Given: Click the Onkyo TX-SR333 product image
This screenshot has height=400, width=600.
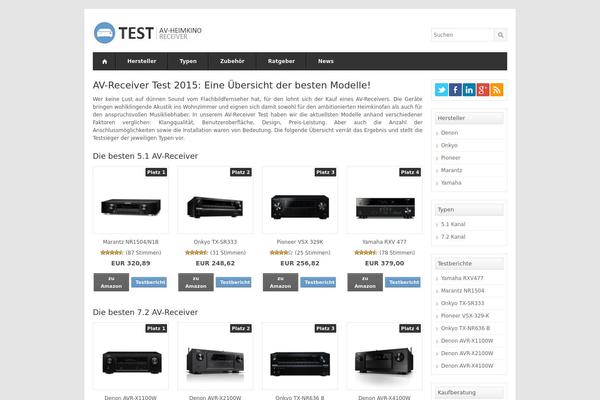Looking at the screenshot, I should click(215, 207).
